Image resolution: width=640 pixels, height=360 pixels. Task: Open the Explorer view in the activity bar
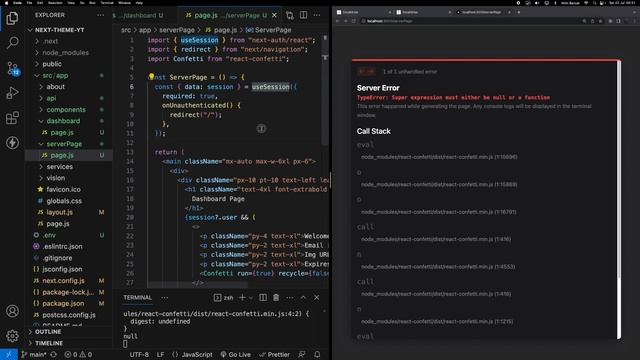click(12, 18)
